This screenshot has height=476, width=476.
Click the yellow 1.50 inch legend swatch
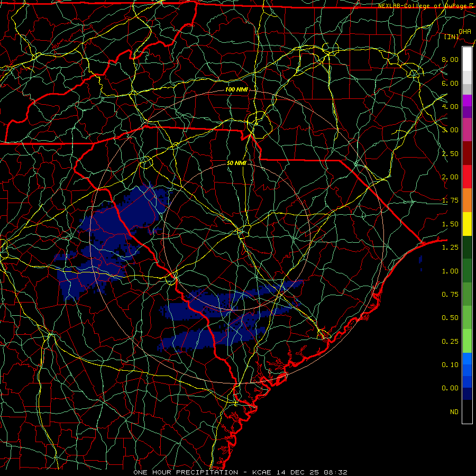tap(467, 224)
